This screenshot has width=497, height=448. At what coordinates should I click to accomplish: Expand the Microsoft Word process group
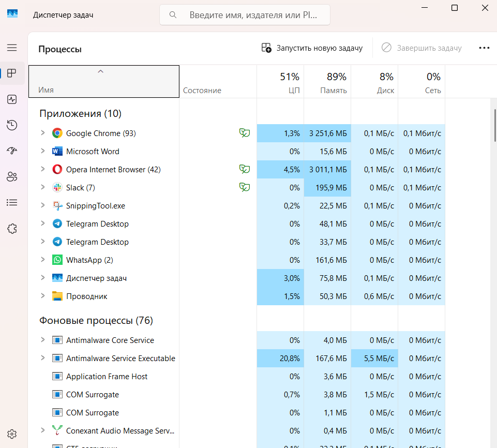[43, 151]
